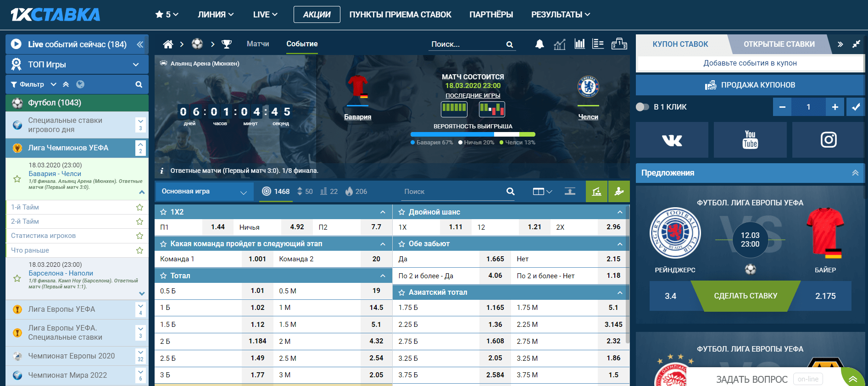This screenshot has height=386, width=868.
Task: Open the Бавария team link
Action: (358, 117)
